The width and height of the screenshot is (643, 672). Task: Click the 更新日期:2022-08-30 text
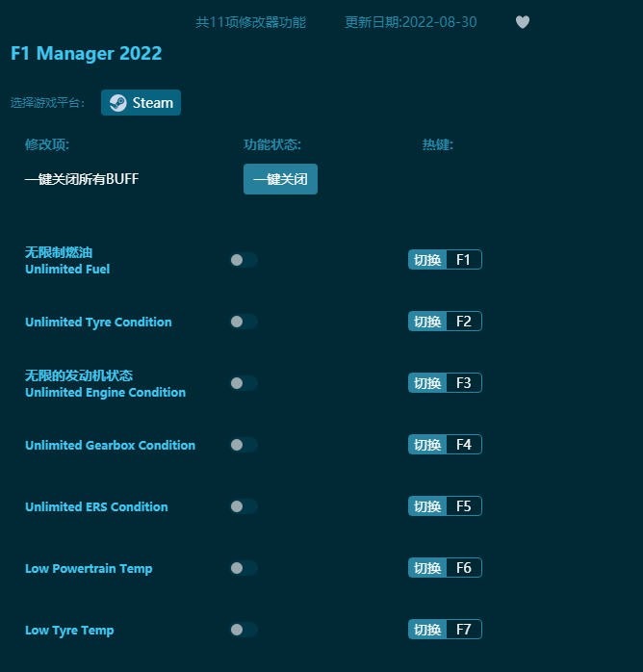[x=411, y=22]
